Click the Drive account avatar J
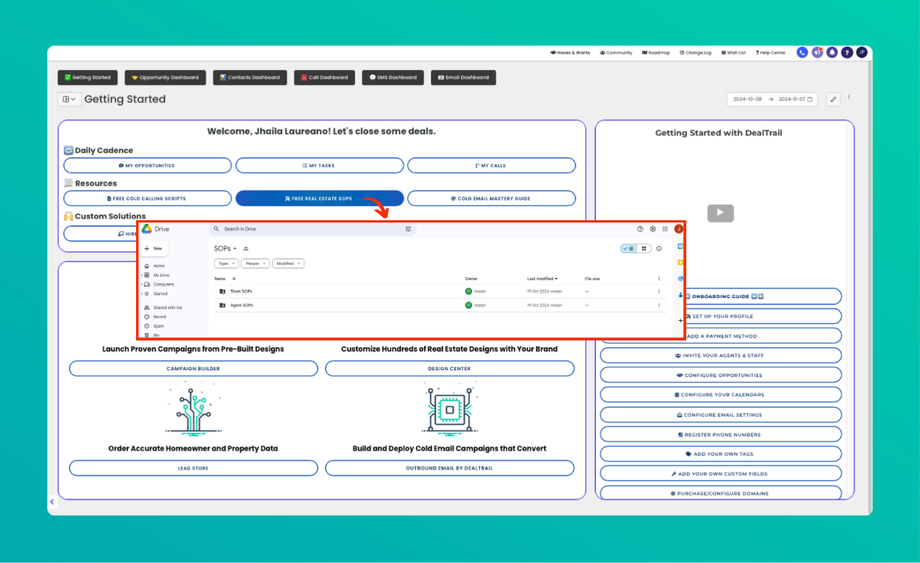The image size is (920, 563). [678, 229]
